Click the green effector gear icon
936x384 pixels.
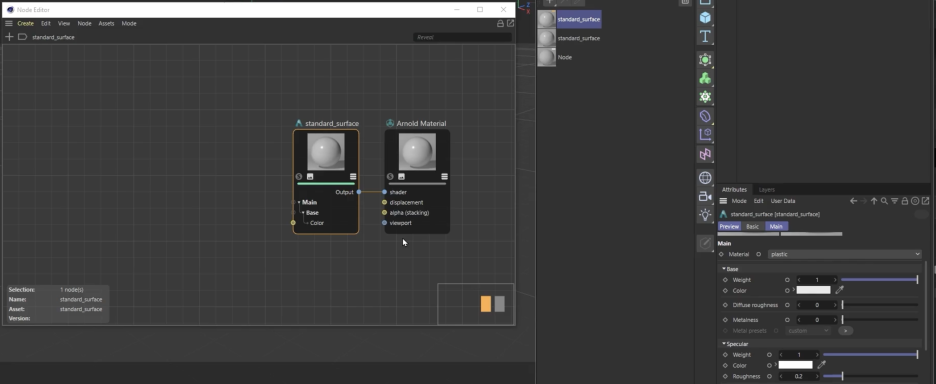705,97
